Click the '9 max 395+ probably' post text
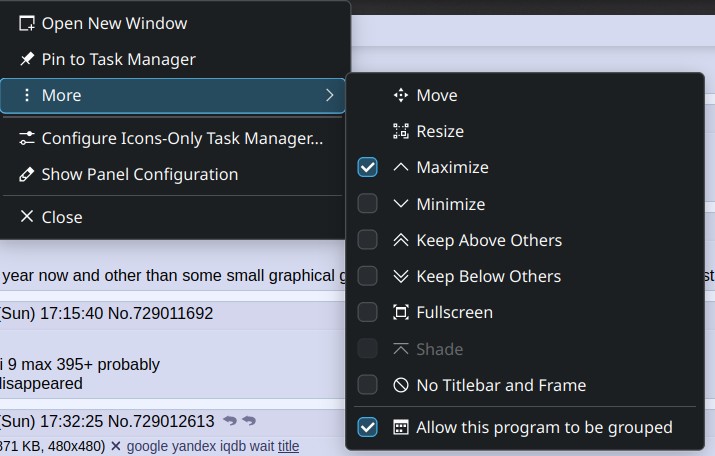 [83, 364]
